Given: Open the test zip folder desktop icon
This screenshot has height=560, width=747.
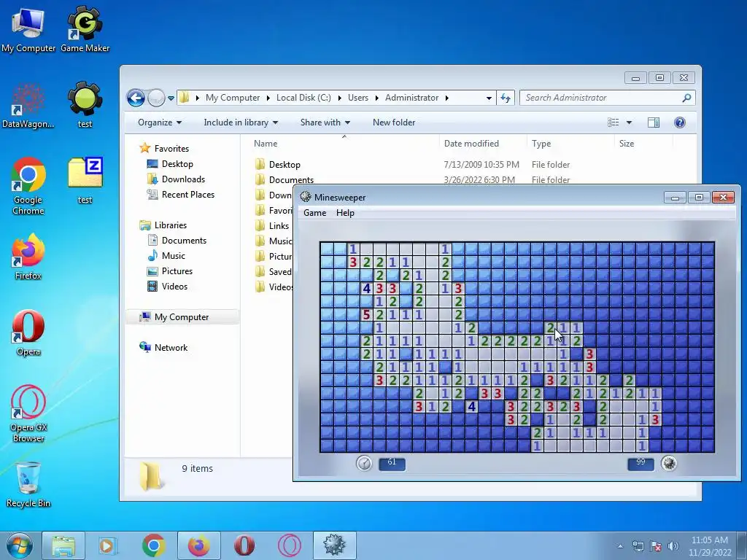Looking at the screenshot, I should click(85, 181).
